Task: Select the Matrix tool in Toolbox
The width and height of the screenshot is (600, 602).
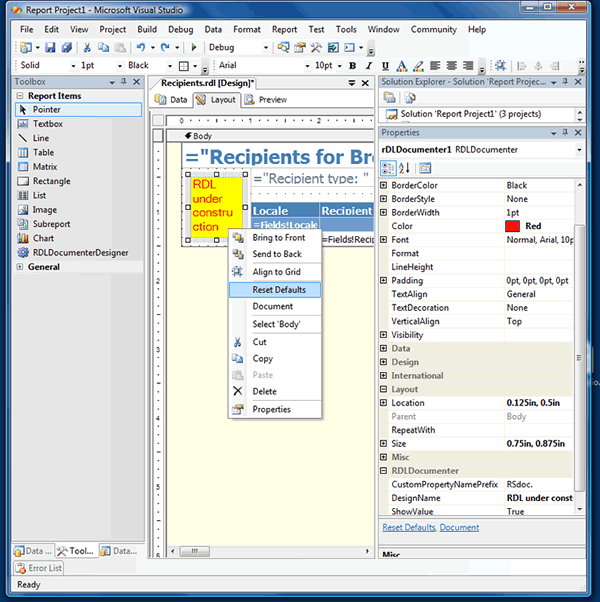Action: pos(44,167)
